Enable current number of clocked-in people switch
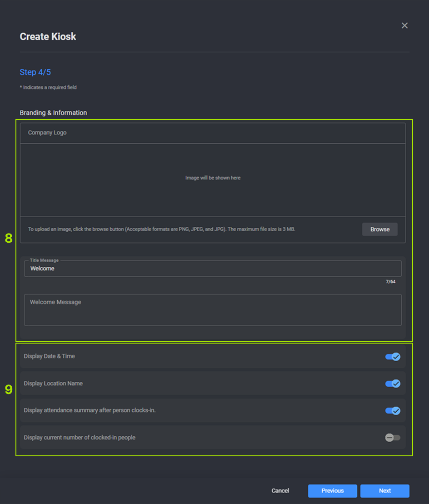Screen dimensions: 429x504 393,438
